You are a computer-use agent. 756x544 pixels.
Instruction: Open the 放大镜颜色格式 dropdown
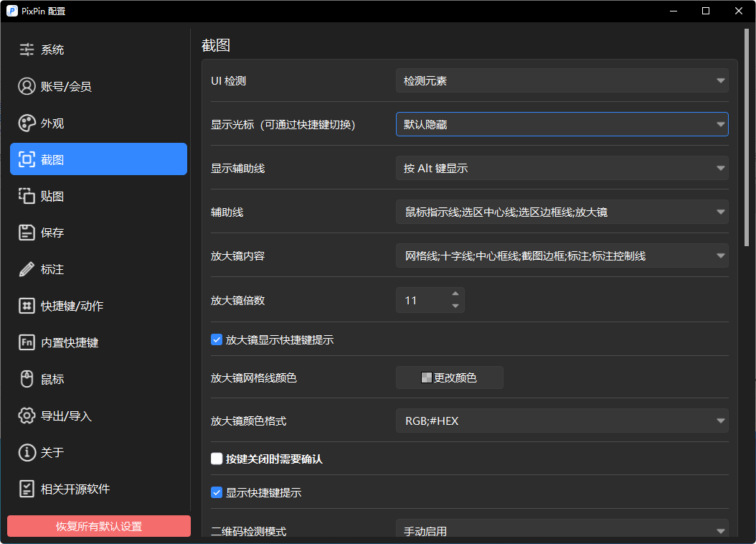562,421
